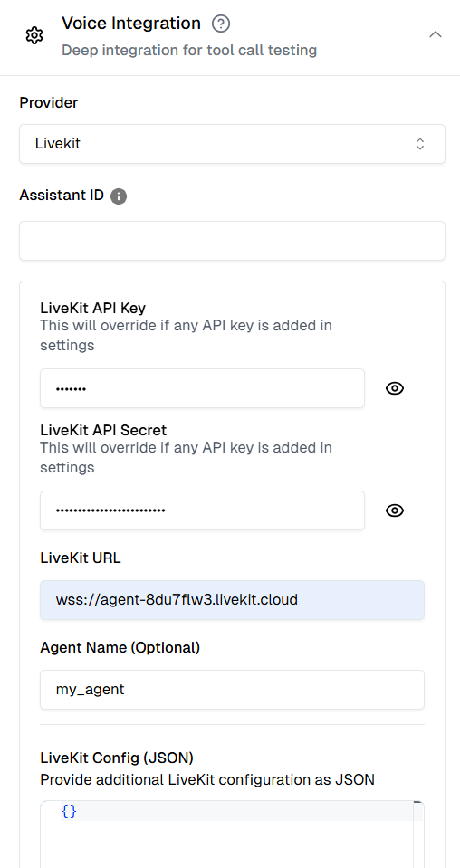Collapse the Voice Integration section with the chevron
460x868 pixels.
point(436,34)
